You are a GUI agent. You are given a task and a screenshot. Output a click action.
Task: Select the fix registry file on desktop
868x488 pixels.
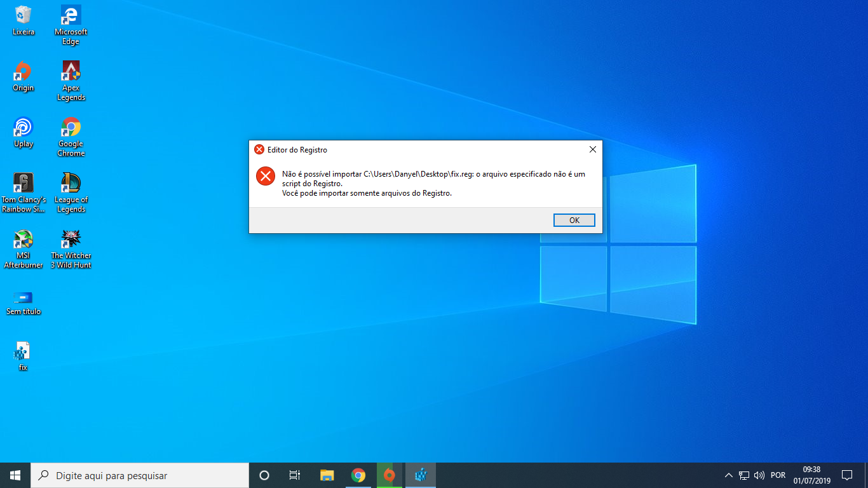pyautogui.click(x=23, y=356)
